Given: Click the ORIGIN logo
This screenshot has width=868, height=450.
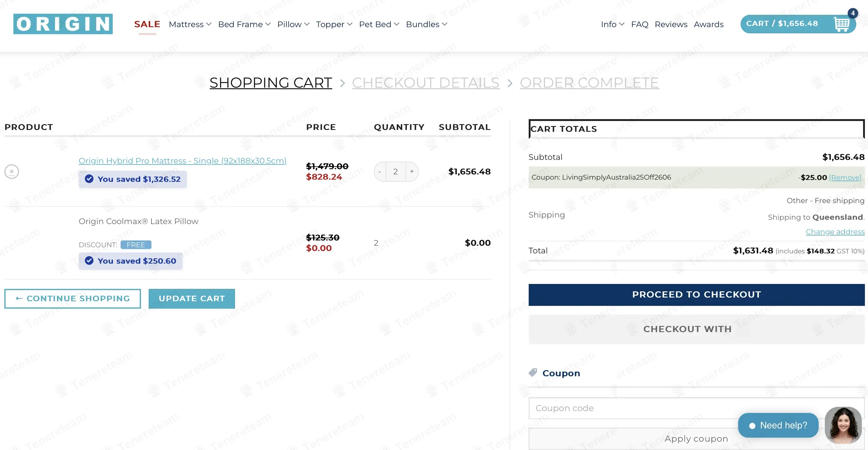Looking at the screenshot, I should click(63, 24).
